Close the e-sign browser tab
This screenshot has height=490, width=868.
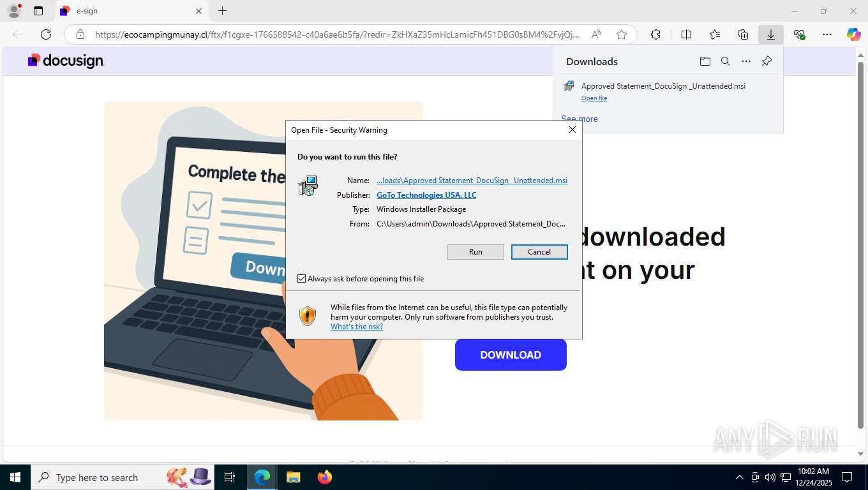pyautogui.click(x=198, y=11)
